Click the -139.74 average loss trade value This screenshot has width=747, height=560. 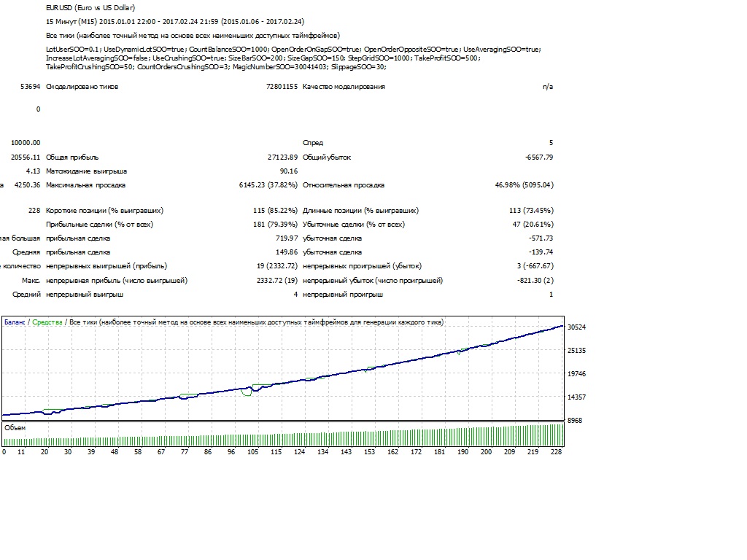pos(541,252)
